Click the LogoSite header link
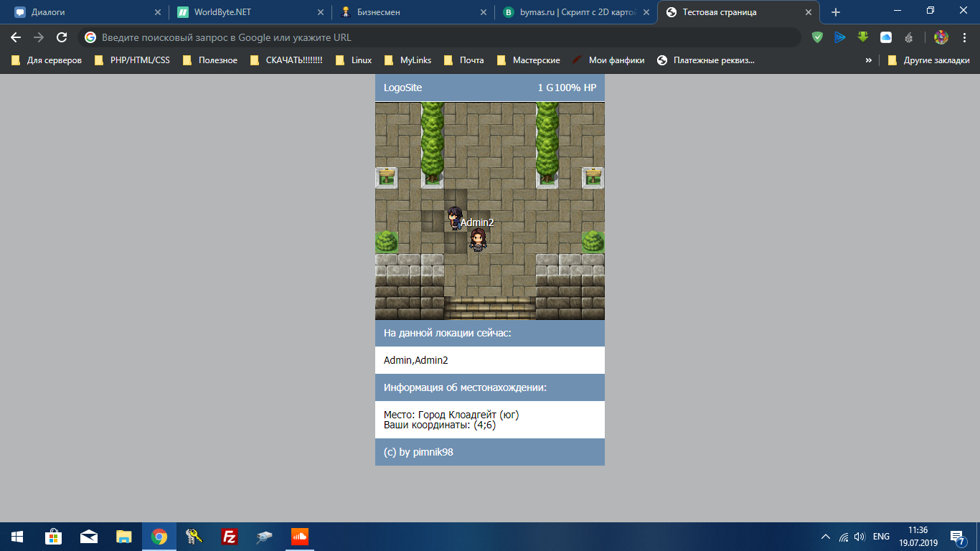 [402, 88]
